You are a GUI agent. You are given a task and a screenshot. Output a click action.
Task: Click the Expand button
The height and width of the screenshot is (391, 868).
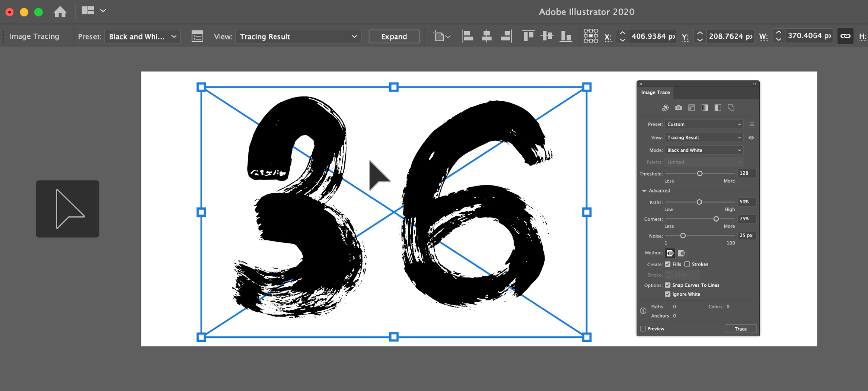click(394, 36)
